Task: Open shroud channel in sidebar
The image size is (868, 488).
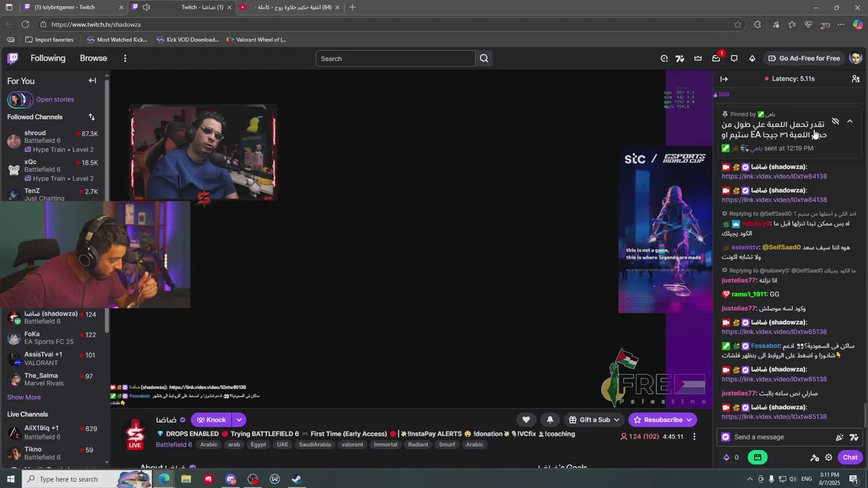Action: click(x=54, y=142)
